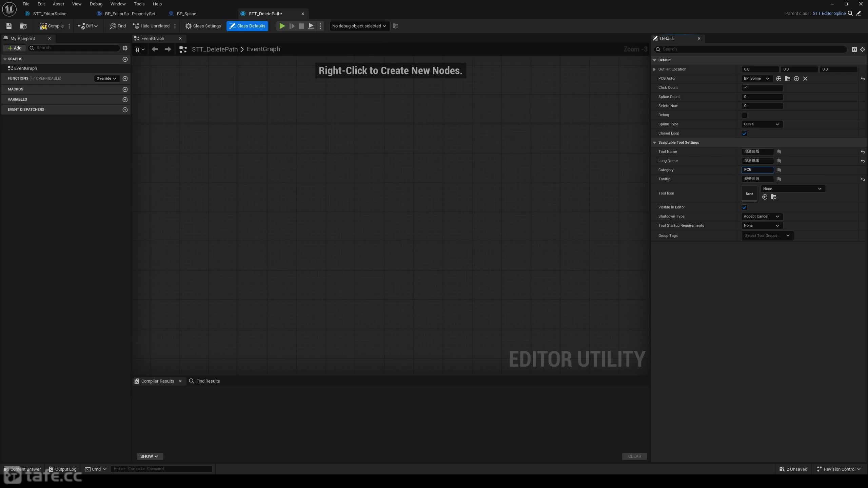Click the Click Count value field
Image resolution: width=868 pixels, height=488 pixels.
coord(762,88)
